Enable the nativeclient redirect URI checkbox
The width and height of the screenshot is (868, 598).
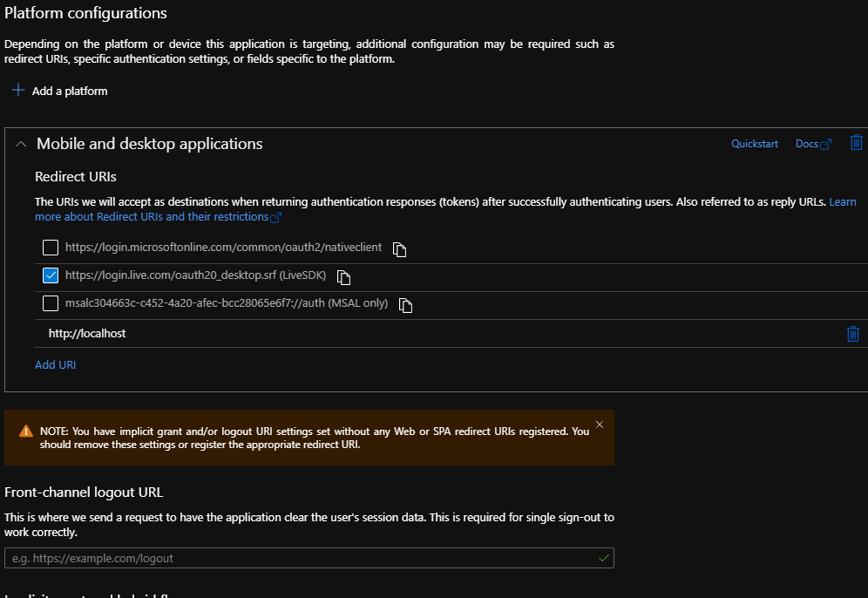pos(51,248)
